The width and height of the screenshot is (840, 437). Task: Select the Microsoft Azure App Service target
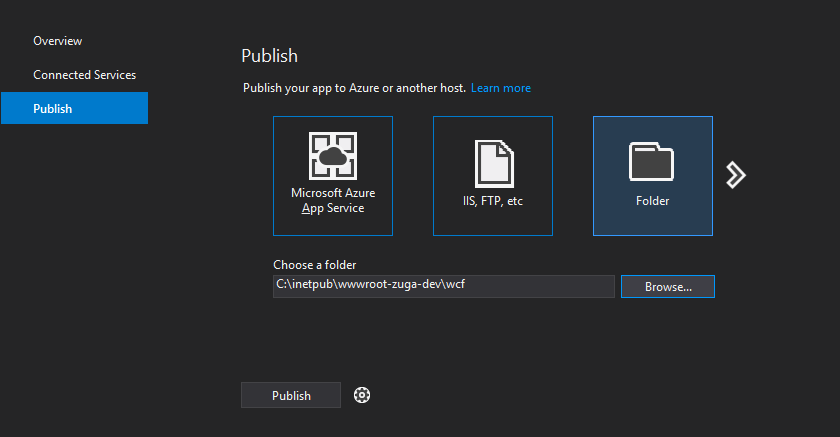pos(333,176)
